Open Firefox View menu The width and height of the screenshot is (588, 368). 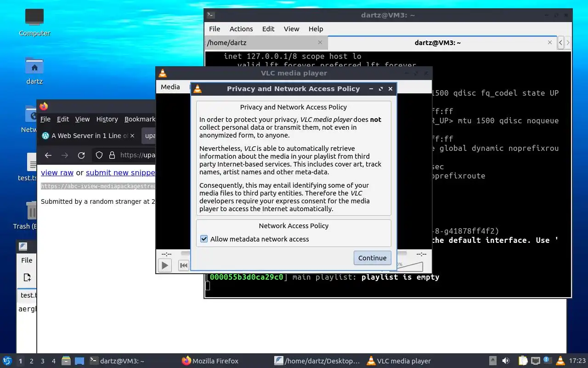(x=82, y=119)
